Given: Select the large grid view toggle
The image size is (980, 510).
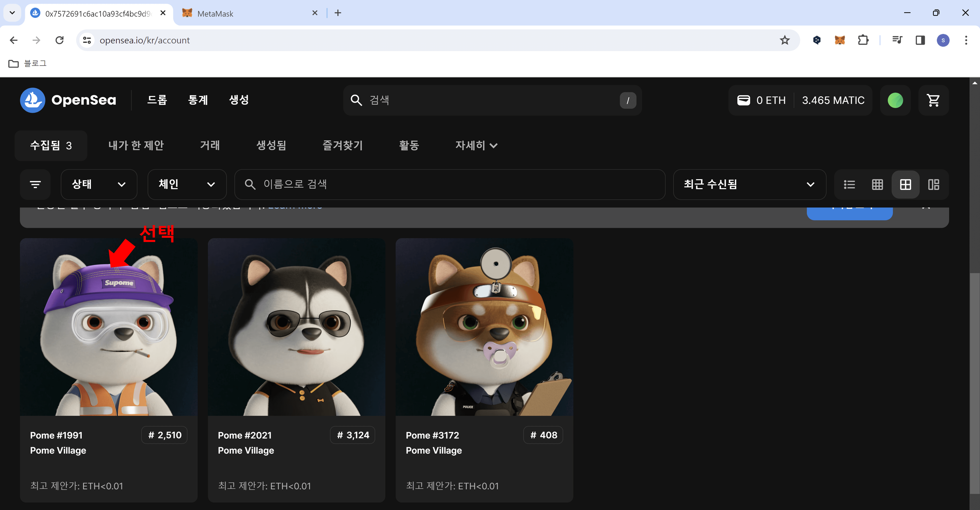Looking at the screenshot, I should click(x=905, y=185).
